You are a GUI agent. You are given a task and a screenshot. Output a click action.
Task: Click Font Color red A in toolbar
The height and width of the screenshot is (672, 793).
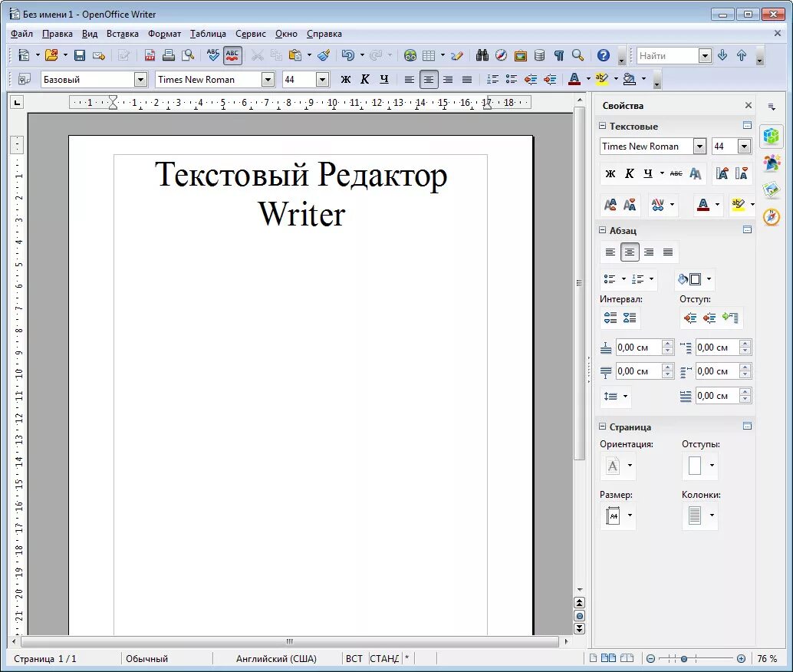tap(574, 80)
